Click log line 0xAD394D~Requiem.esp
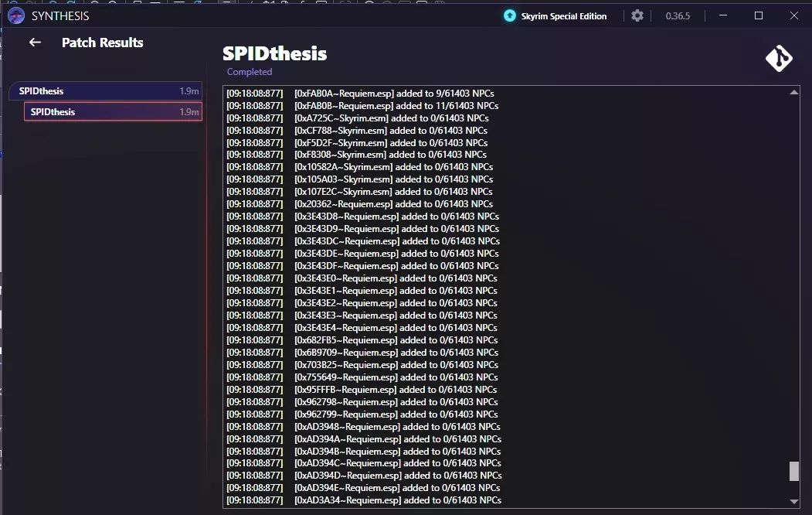This screenshot has height=515, width=812. pos(365,475)
